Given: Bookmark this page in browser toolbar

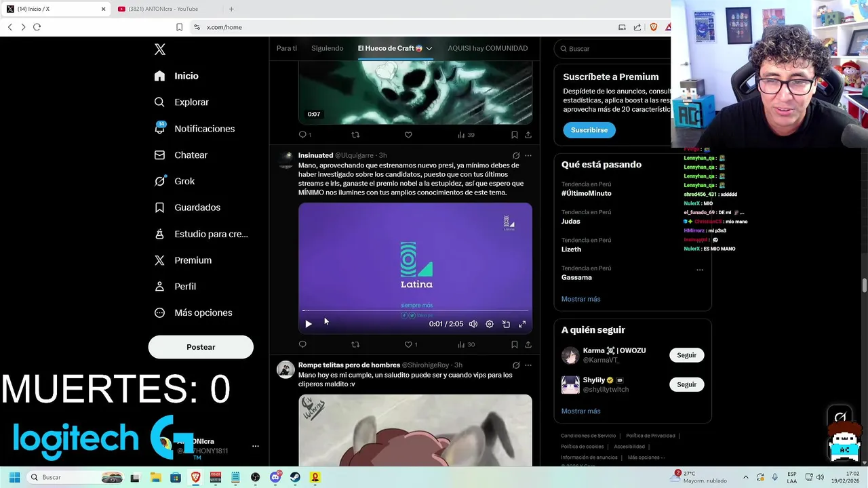Looking at the screenshot, I should pos(179,27).
